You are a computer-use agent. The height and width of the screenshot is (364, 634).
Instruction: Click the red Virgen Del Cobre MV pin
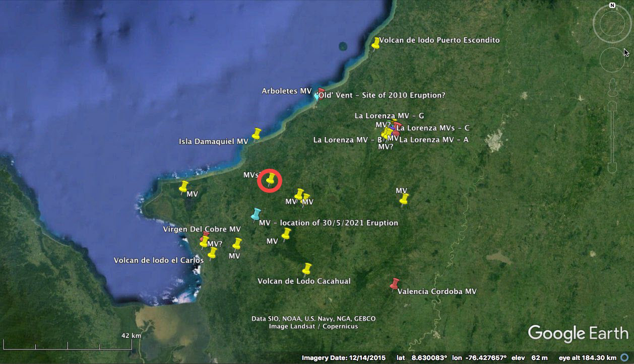pyautogui.click(x=206, y=235)
